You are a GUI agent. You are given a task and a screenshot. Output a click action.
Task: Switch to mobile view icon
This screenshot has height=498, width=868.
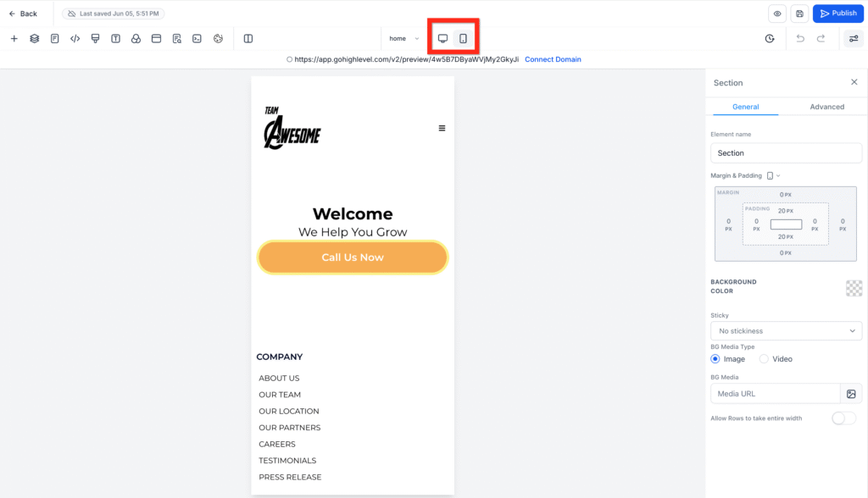[464, 39]
